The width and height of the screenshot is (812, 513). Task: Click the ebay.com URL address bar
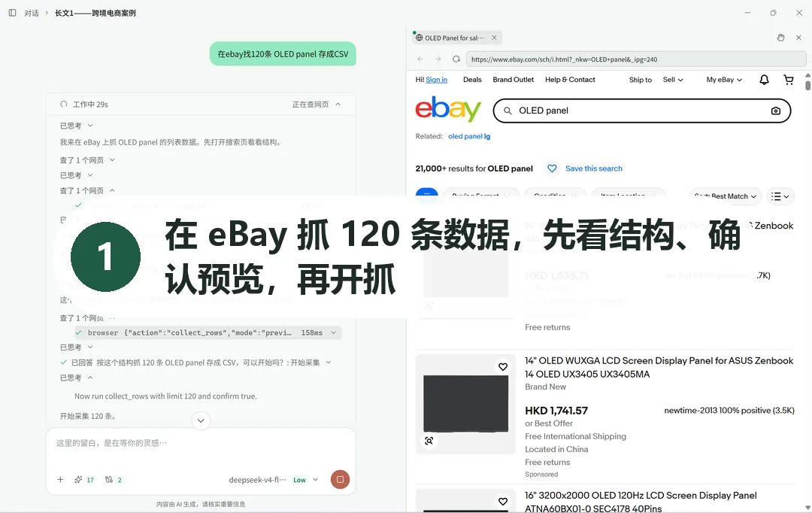point(636,59)
